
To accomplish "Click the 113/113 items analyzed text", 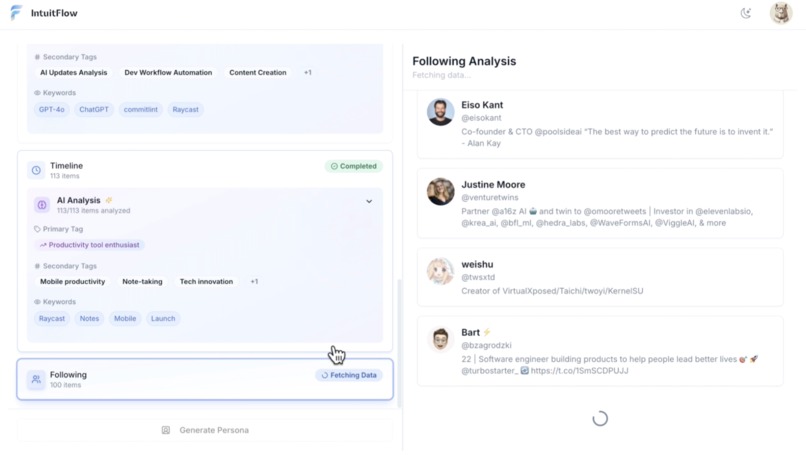I will click(94, 211).
